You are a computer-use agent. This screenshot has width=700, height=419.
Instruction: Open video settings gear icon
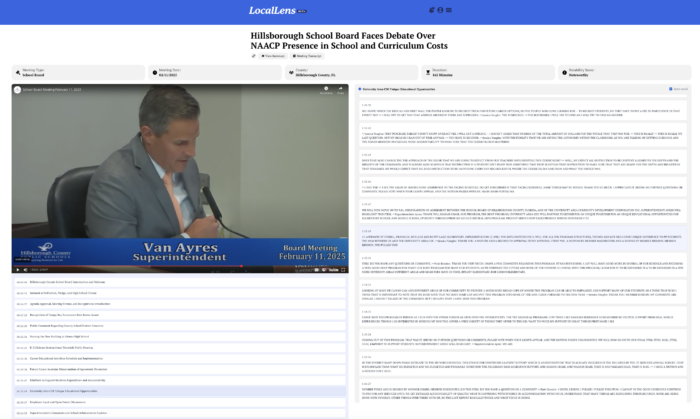click(324, 270)
